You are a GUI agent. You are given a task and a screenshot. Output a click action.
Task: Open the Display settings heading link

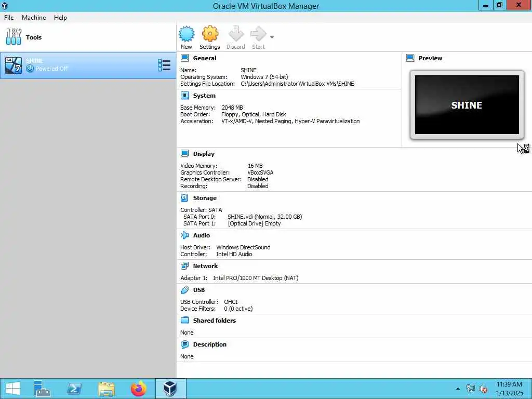(204, 154)
